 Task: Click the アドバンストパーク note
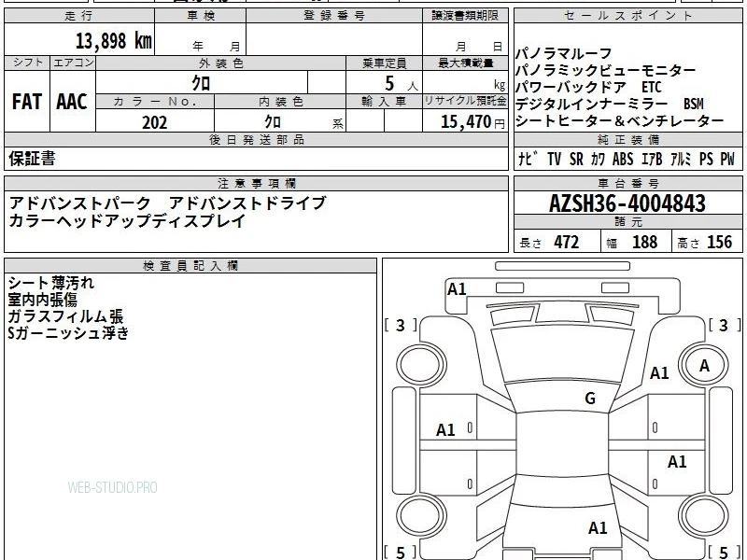80,203
